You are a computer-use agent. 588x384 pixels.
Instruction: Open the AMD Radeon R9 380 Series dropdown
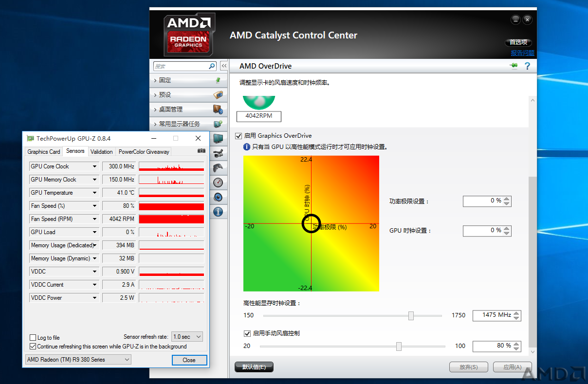(78, 360)
